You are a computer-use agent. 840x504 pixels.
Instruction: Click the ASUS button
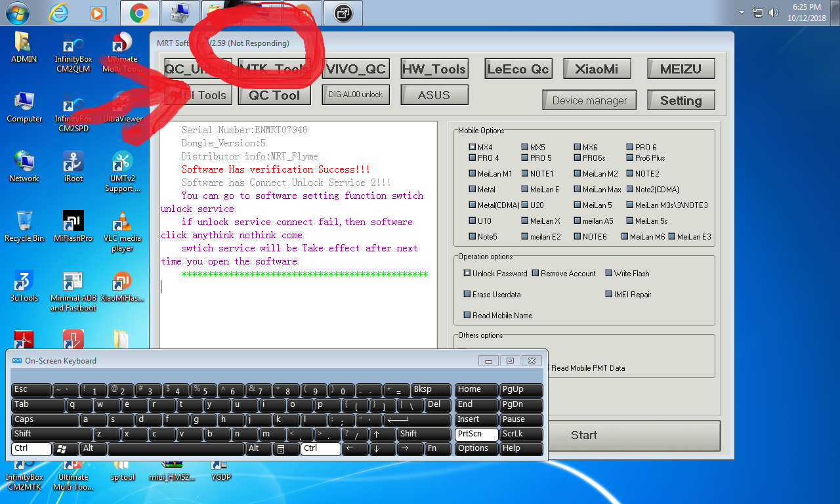434,95
